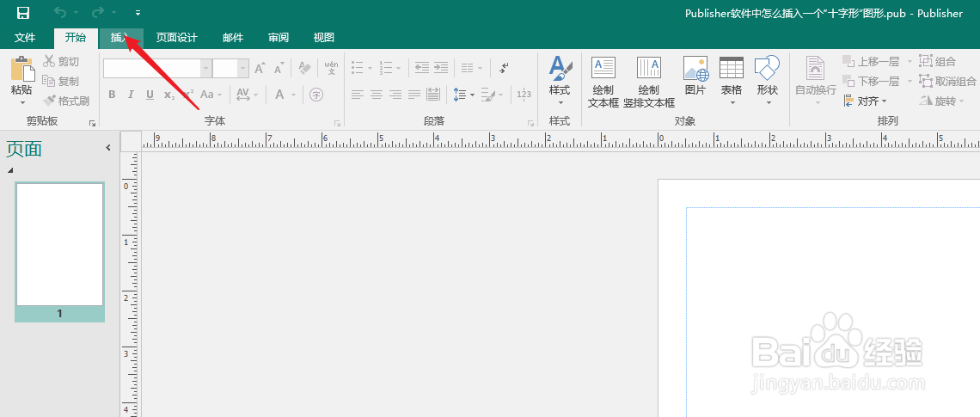Click the 自动换行 wrap text button
The height and width of the screenshot is (417, 980).
815,82
